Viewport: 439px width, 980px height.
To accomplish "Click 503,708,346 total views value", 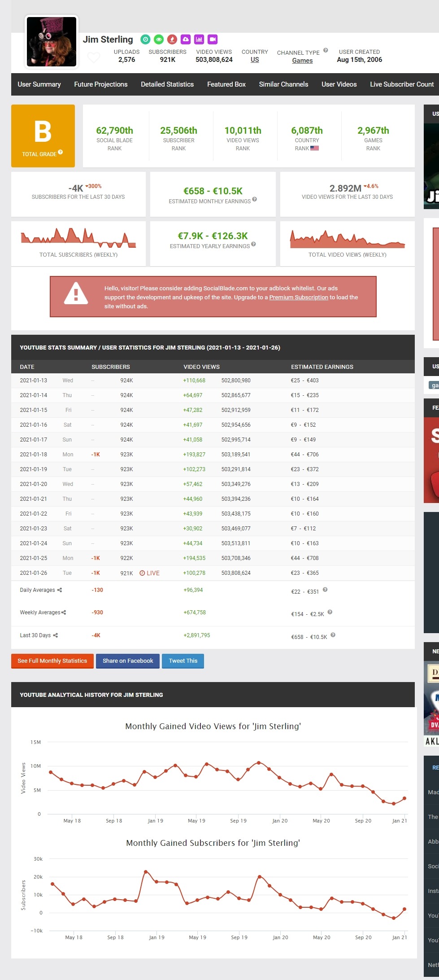I will (236, 558).
